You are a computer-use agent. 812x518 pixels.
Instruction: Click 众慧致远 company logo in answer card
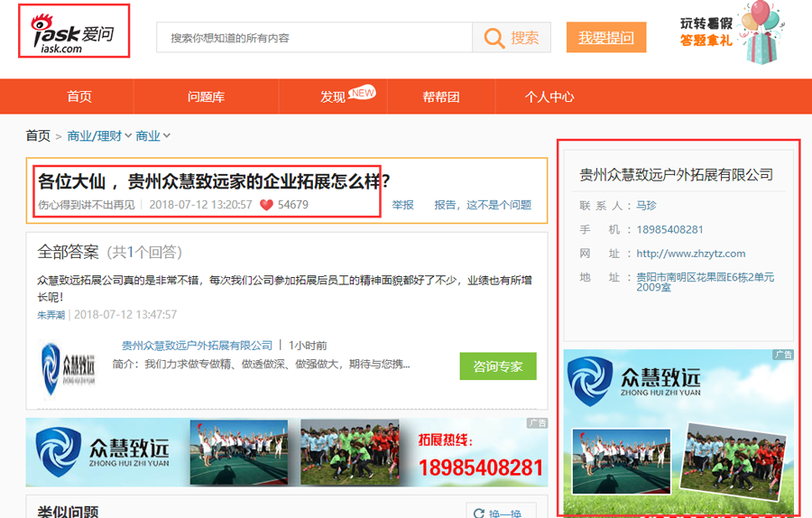(x=68, y=369)
